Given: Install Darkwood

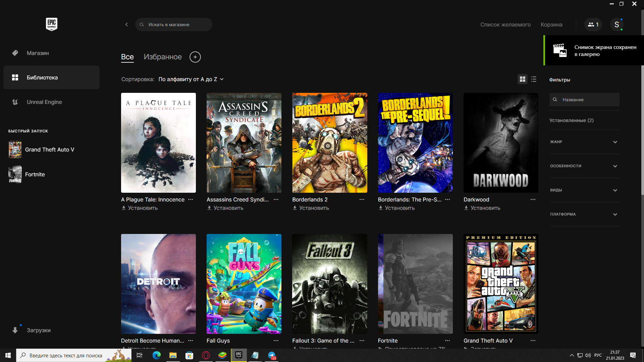Looking at the screenshot, I should click(482, 208).
